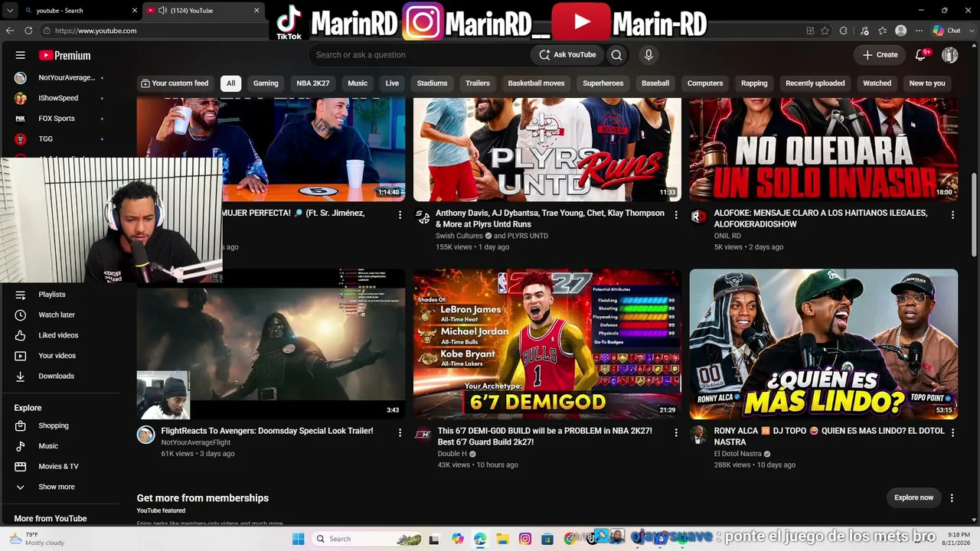Open the browser media control icon
The width and height of the screenshot is (980, 551).
(864, 31)
